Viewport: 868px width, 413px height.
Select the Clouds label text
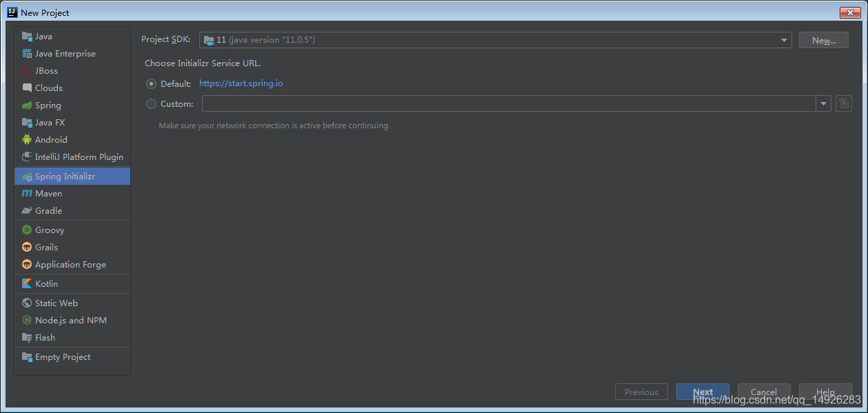(49, 88)
